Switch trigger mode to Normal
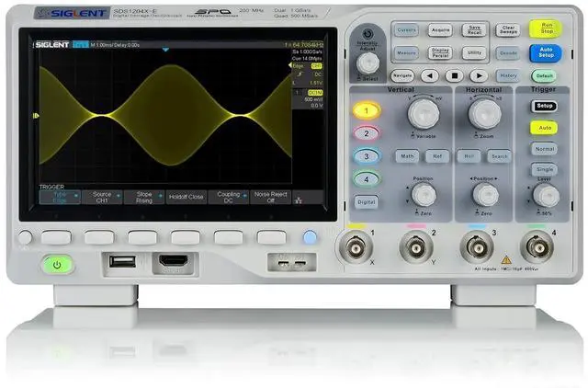Viewport: 588px width, 388px height. (x=545, y=149)
